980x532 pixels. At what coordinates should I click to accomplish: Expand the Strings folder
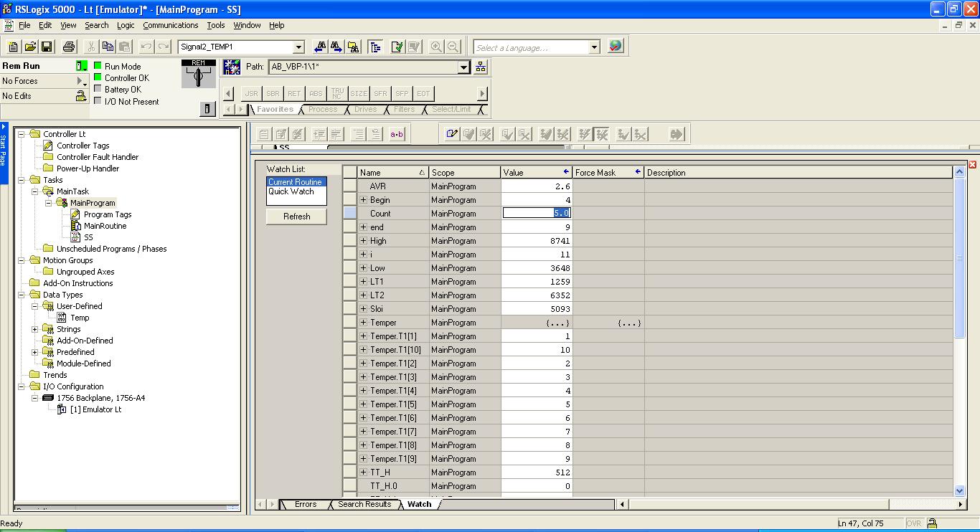pos(35,329)
